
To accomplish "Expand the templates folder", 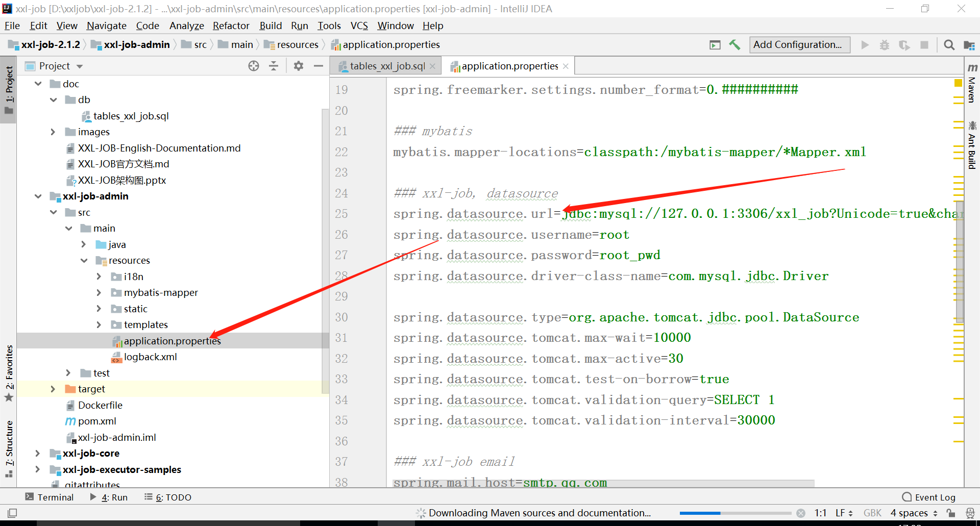I will point(100,325).
